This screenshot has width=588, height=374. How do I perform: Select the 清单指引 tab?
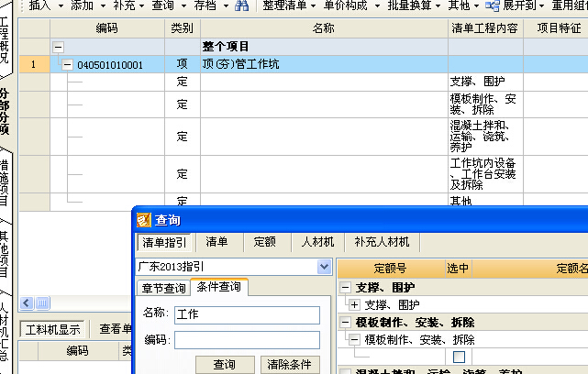[x=164, y=243]
